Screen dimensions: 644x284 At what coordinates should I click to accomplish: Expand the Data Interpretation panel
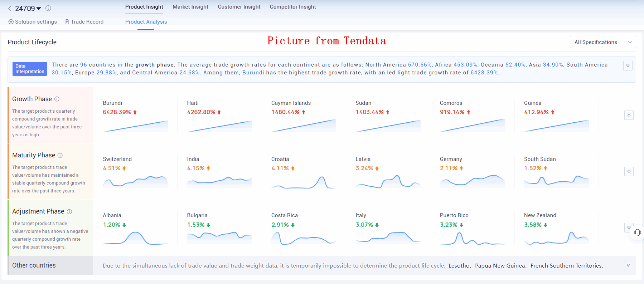coord(628,65)
